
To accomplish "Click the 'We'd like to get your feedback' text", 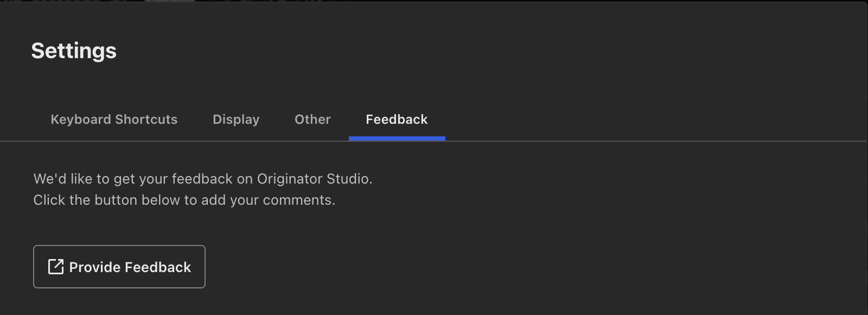I will 203,179.
